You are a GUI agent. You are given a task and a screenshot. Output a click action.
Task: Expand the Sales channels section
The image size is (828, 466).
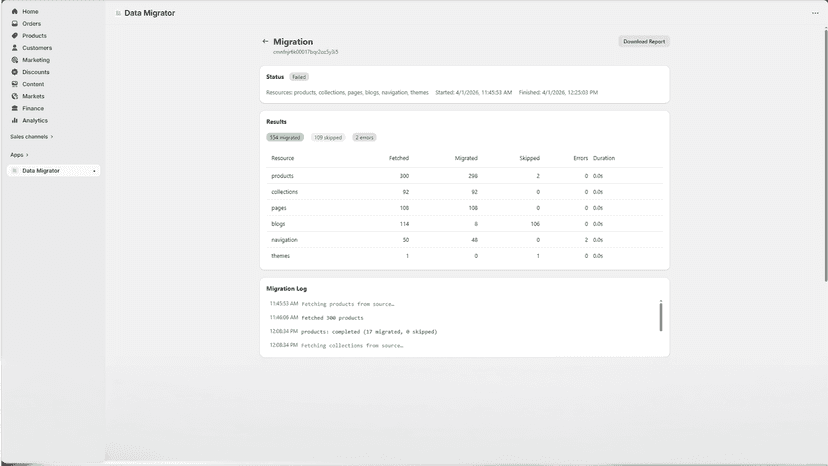point(32,137)
